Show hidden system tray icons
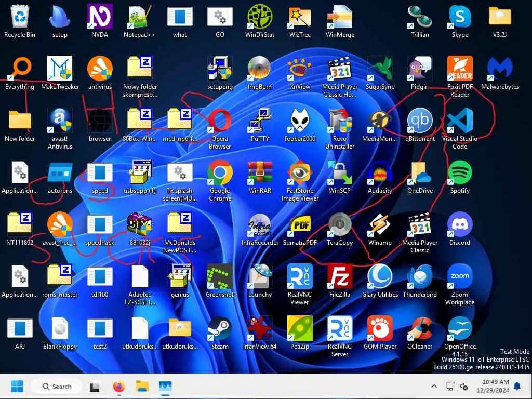This screenshot has width=532, height=399. coord(434,386)
